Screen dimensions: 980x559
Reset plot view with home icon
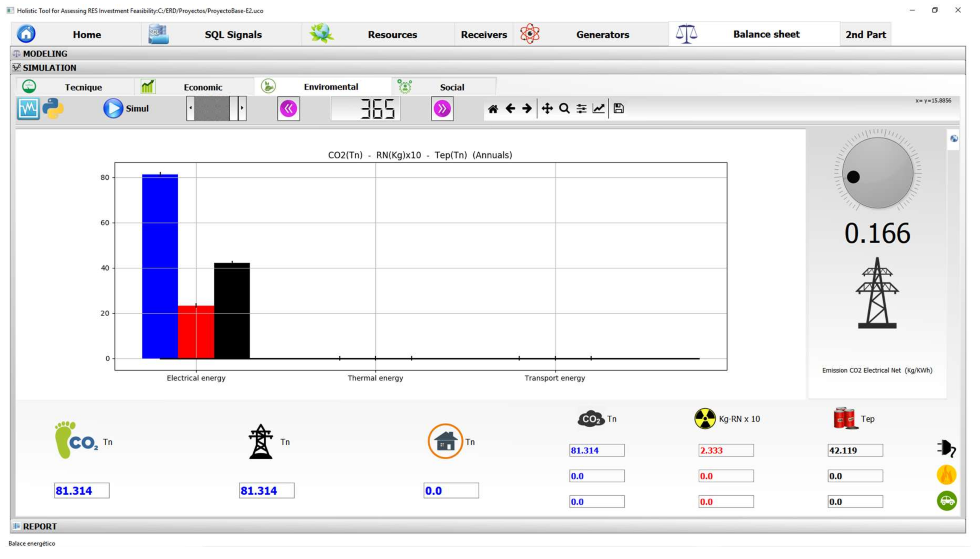click(x=493, y=109)
